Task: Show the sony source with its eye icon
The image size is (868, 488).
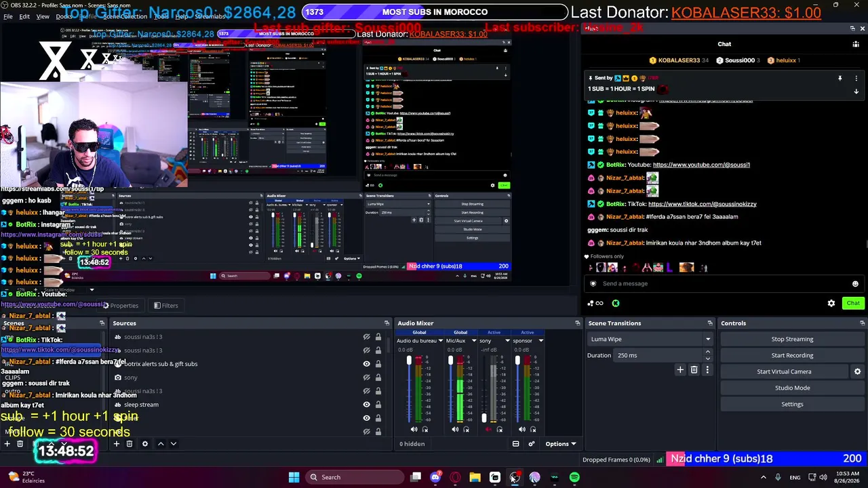Action: 367,378
